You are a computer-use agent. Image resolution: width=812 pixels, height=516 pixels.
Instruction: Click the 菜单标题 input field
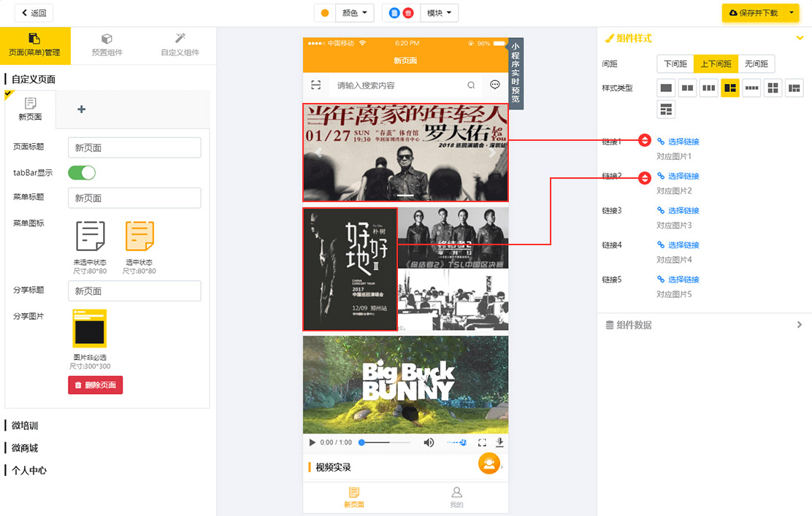(134, 198)
